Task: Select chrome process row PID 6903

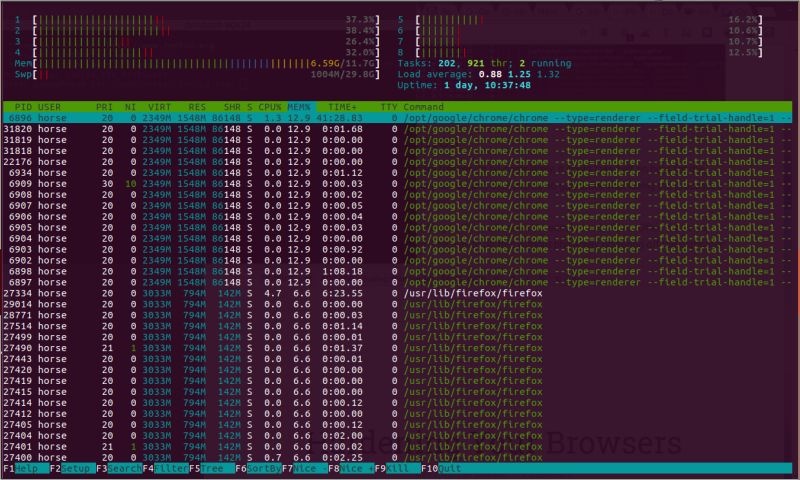Action: coord(397,249)
